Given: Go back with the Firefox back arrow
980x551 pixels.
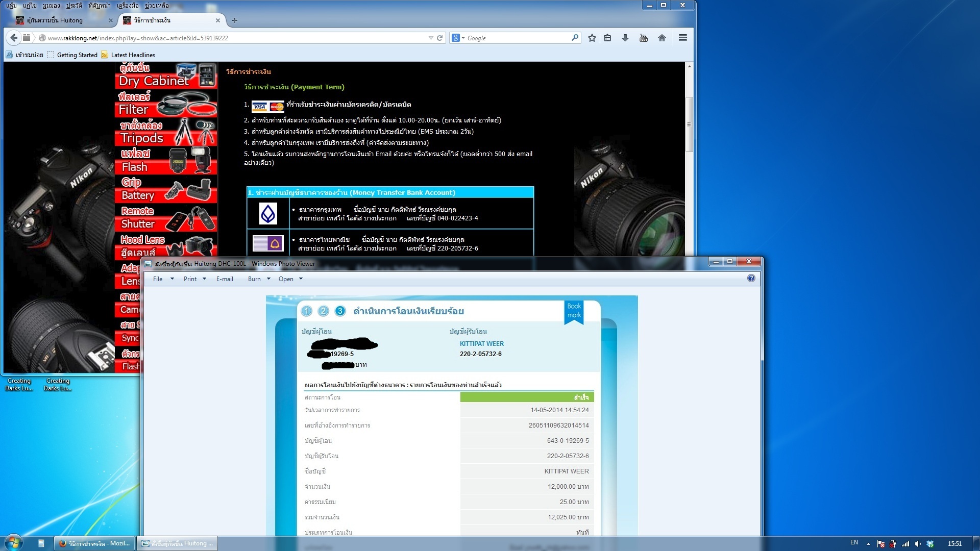Looking at the screenshot, I should pyautogui.click(x=14, y=38).
